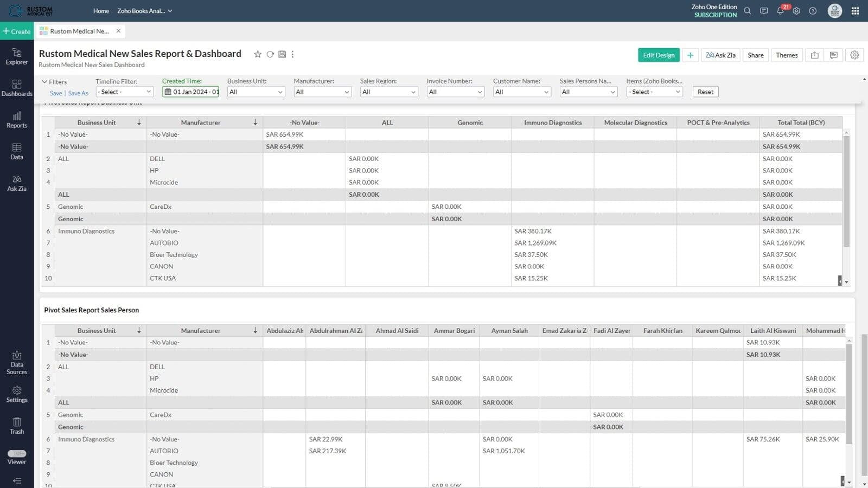Screen dimensions: 868x488
Task: Click the plus add button near Edit Design
Action: click(x=690, y=55)
